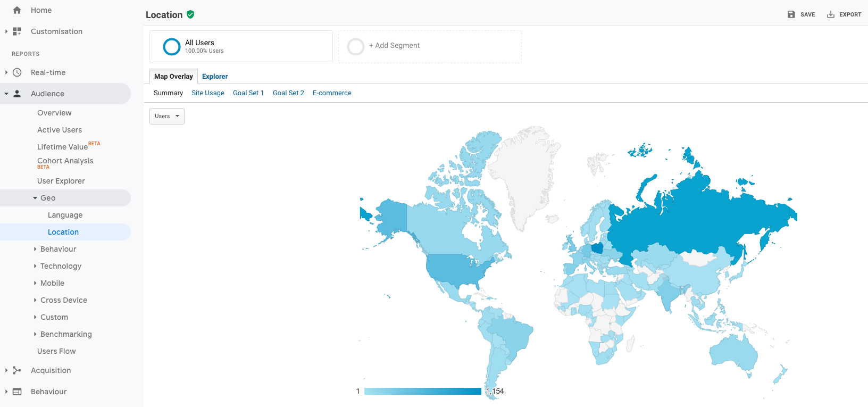Expand the Custom submenu
Image resolution: width=868 pixels, height=407 pixels.
[x=35, y=317]
